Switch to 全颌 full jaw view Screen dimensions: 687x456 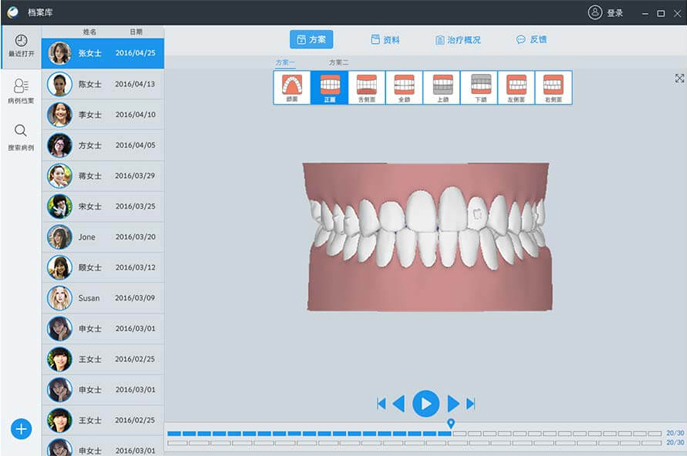click(x=404, y=88)
